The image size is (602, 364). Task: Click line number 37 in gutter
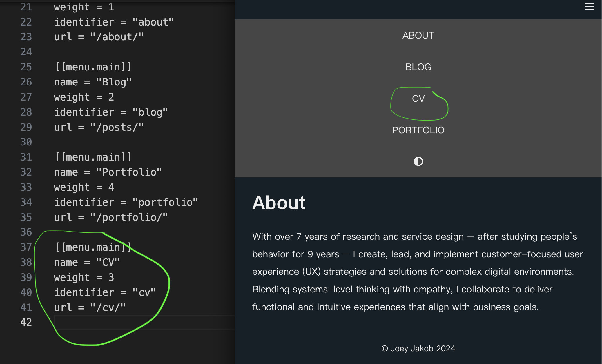[x=26, y=247]
